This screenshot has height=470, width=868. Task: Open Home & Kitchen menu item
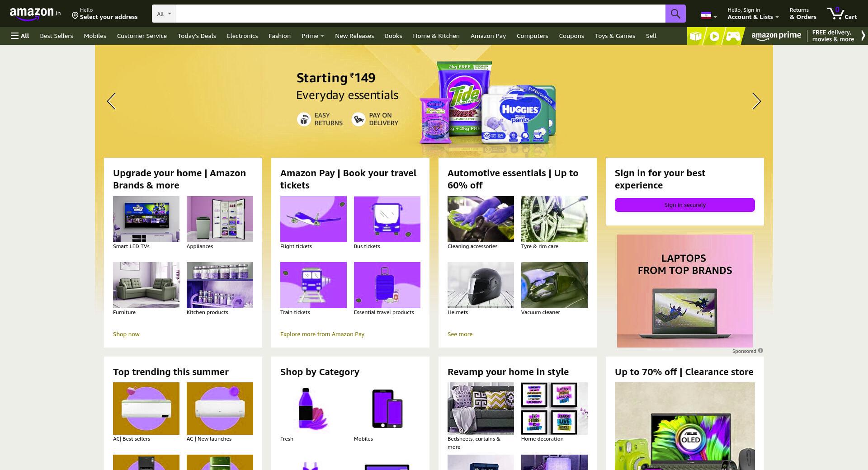click(436, 36)
